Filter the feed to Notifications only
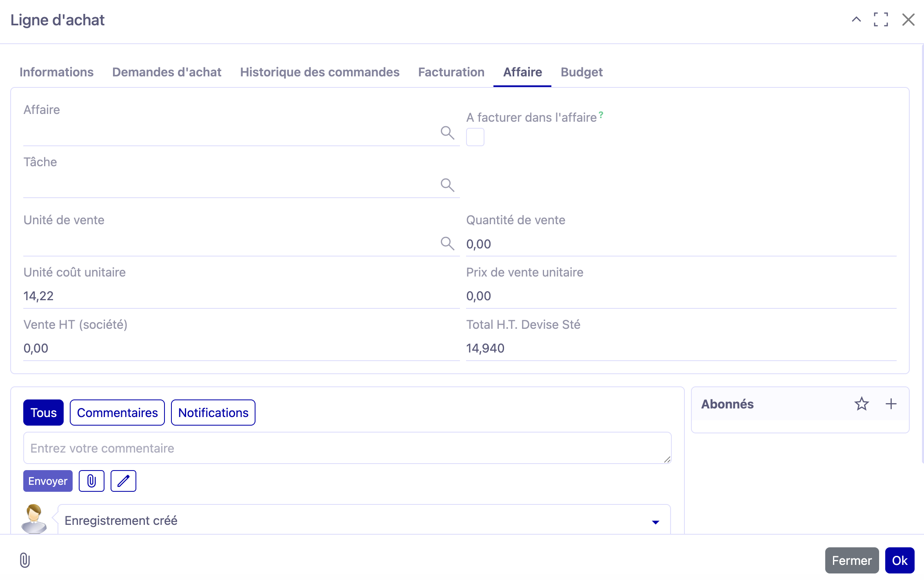 point(213,413)
